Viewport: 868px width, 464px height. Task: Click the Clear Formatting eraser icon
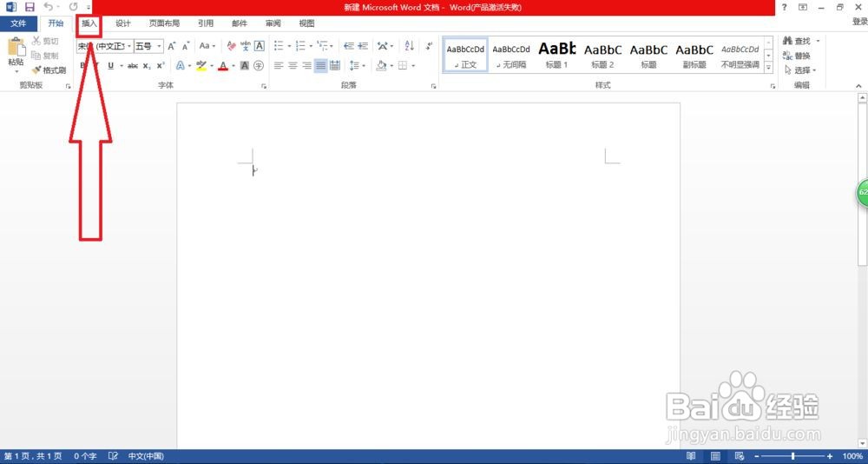tap(232, 46)
